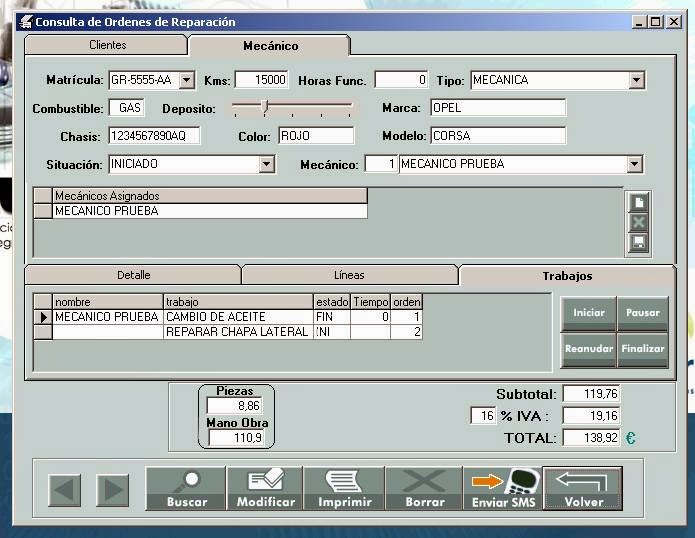
Task: Go to next record with right arrow
Action: pos(113,490)
